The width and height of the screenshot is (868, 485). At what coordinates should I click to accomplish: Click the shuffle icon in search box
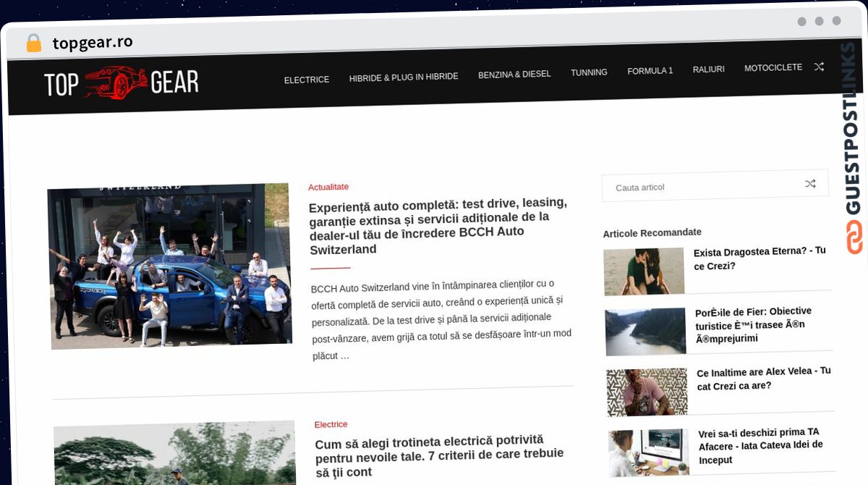point(810,184)
